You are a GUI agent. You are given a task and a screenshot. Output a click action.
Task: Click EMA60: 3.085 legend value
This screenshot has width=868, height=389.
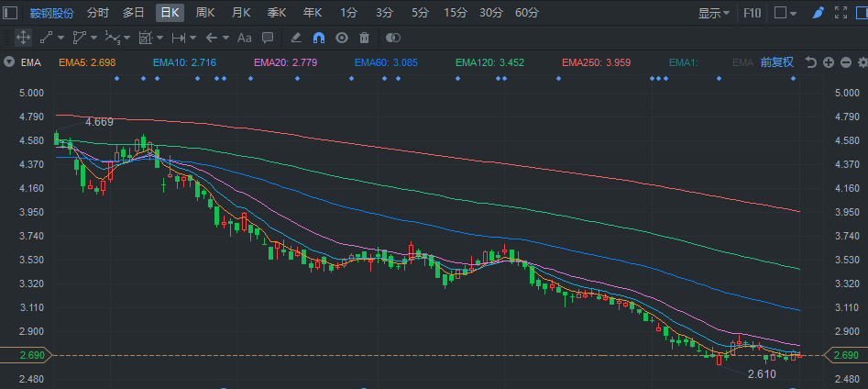click(387, 62)
